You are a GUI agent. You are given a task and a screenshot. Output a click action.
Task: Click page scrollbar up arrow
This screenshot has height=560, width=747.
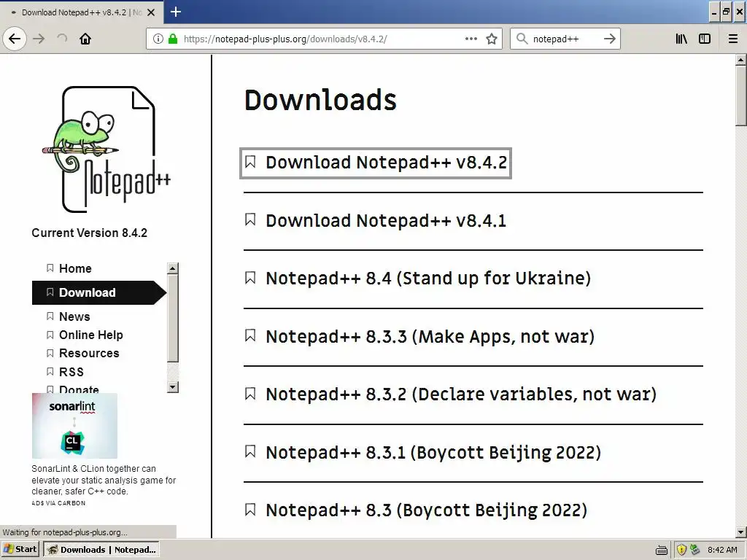click(x=740, y=60)
